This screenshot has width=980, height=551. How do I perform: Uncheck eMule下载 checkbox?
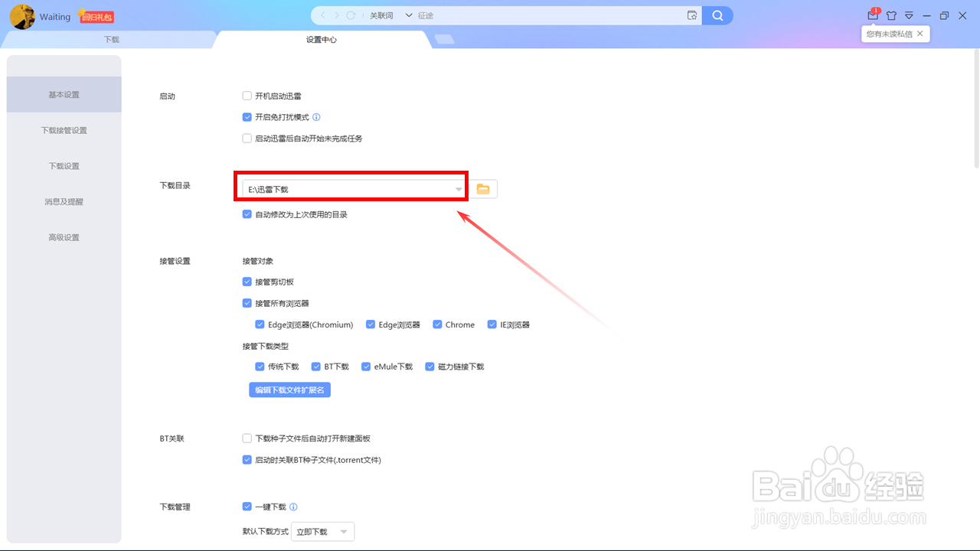click(366, 367)
